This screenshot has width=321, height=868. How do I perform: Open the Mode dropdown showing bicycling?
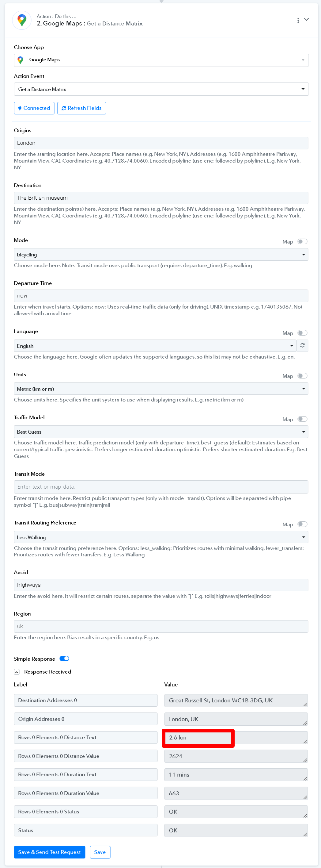tap(161, 255)
